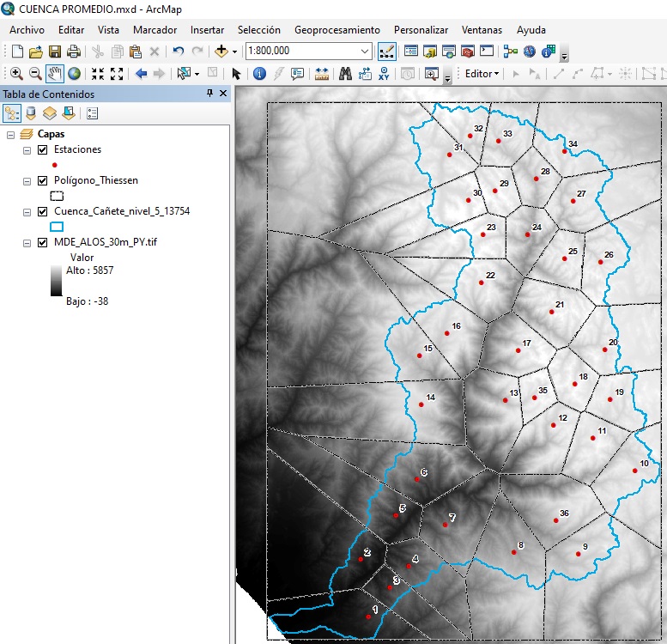Open the Insertar menu

[x=207, y=30]
